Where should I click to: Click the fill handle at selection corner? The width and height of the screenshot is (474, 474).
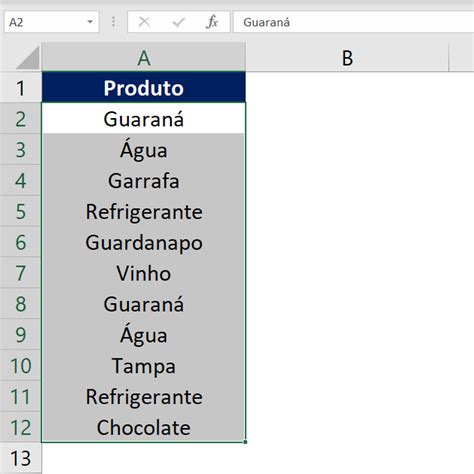(245, 442)
